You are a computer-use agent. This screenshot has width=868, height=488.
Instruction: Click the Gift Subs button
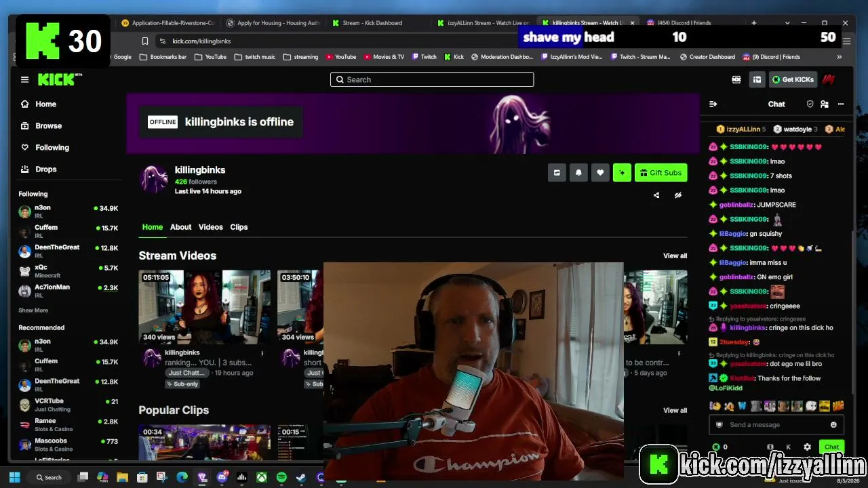661,173
